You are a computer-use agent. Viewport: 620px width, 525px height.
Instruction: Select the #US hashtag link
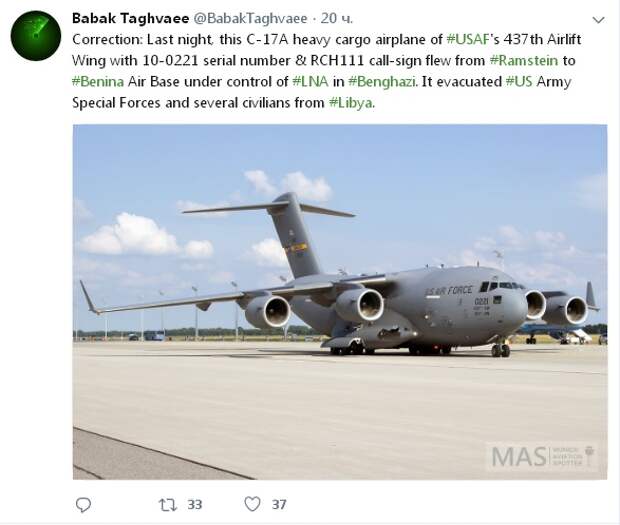[x=519, y=81]
